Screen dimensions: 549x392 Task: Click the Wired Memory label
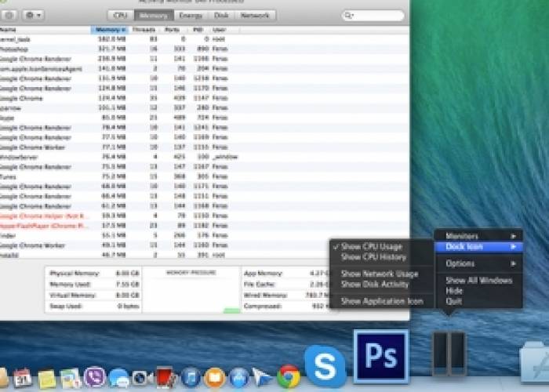pos(265,295)
